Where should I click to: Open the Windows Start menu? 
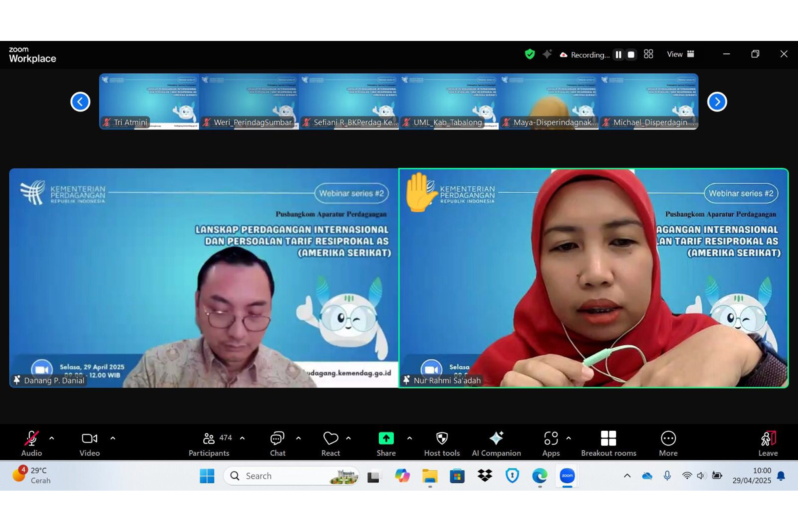point(207,476)
